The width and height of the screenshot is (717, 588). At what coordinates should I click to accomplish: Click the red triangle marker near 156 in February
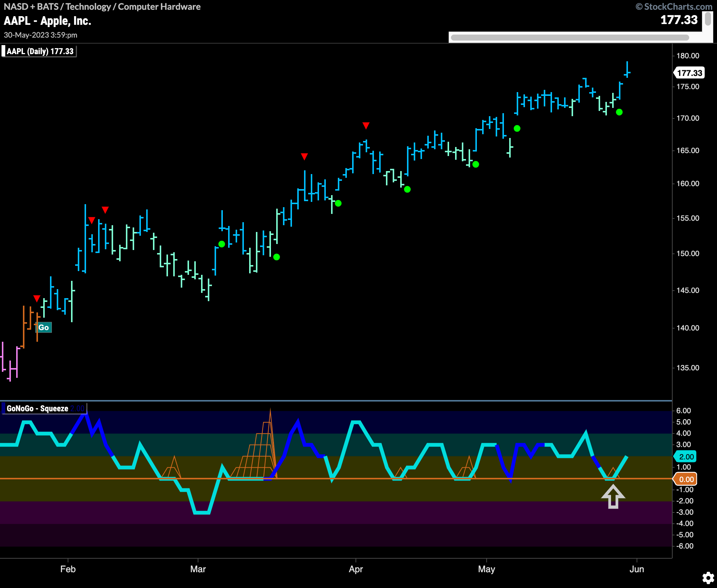[105, 210]
